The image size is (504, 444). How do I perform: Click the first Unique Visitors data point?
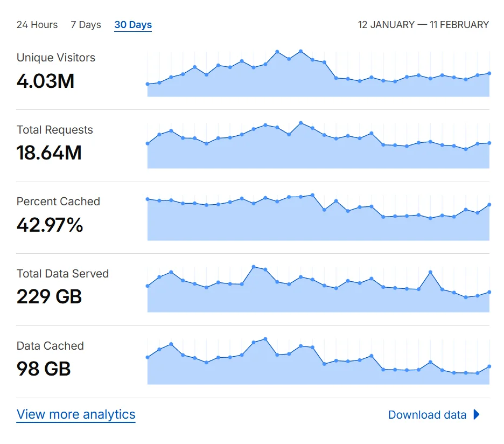(148, 84)
